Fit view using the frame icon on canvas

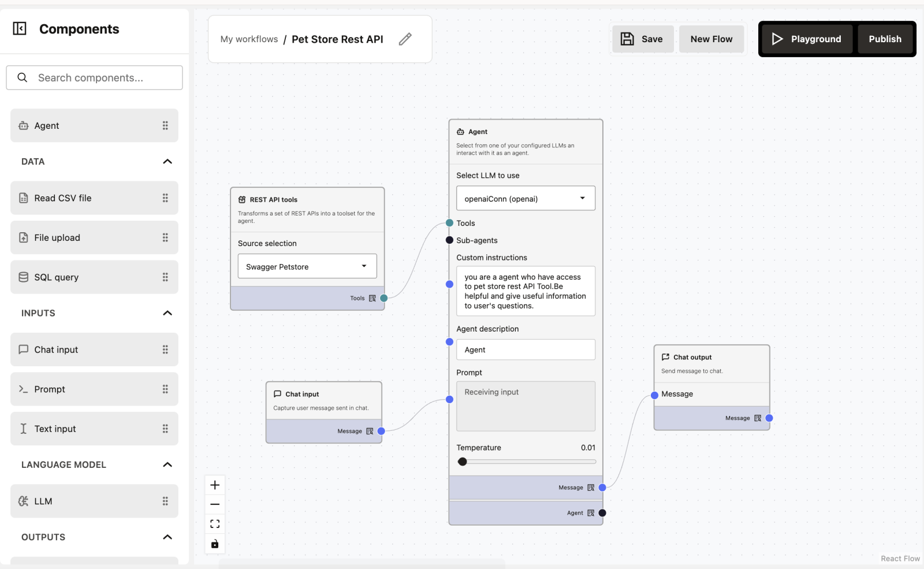[214, 523]
